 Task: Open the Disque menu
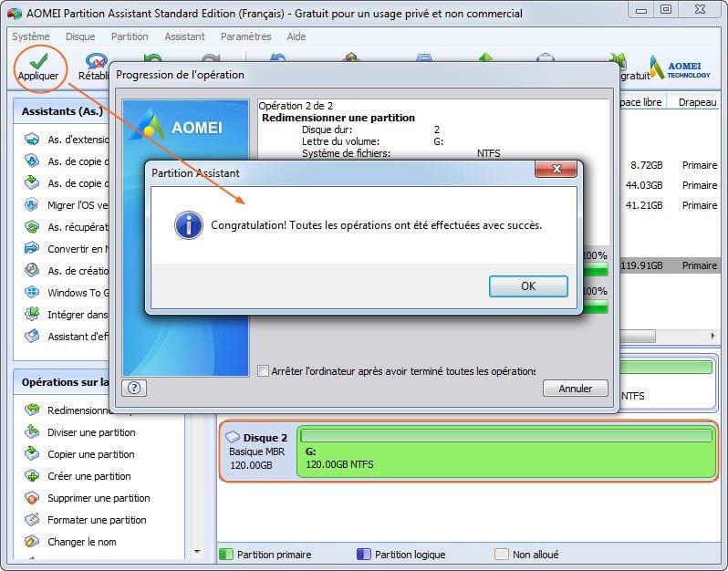tap(80, 36)
